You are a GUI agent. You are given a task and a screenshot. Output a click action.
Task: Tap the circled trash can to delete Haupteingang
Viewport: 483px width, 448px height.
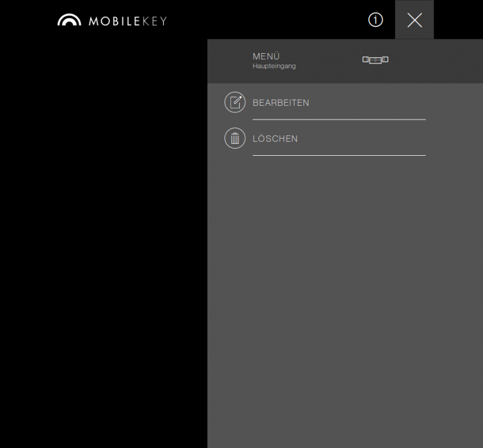(235, 138)
